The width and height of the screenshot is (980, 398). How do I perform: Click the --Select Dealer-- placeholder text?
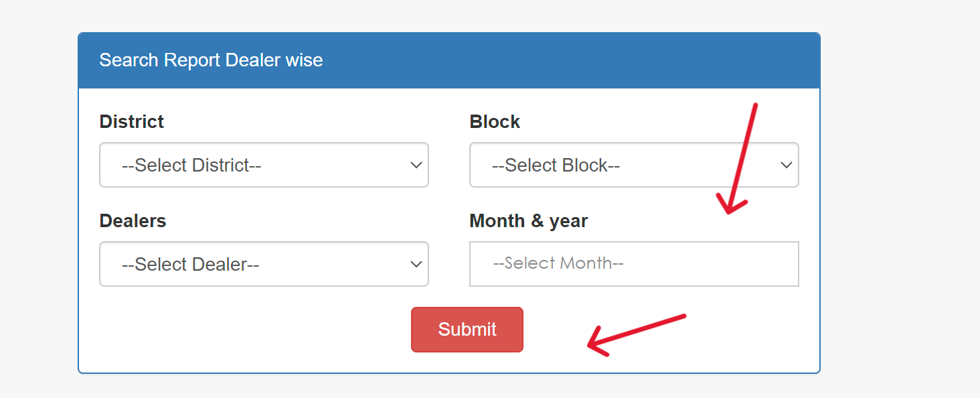190,265
